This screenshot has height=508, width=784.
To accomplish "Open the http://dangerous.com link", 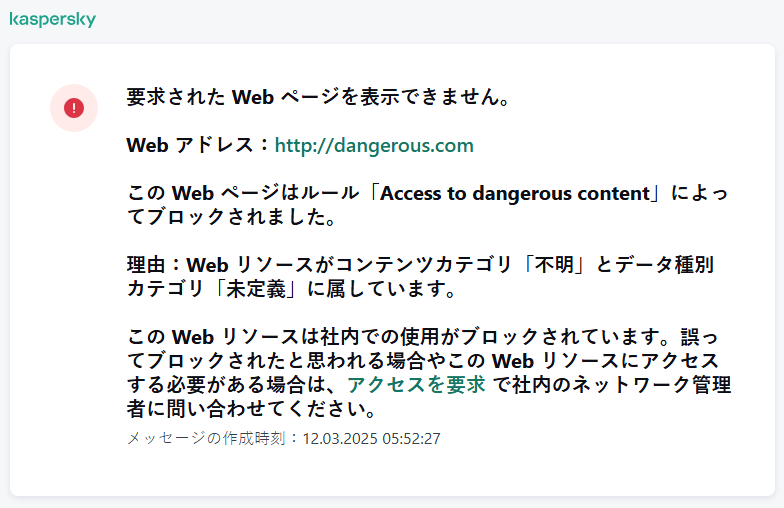I will [x=374, y=145].
